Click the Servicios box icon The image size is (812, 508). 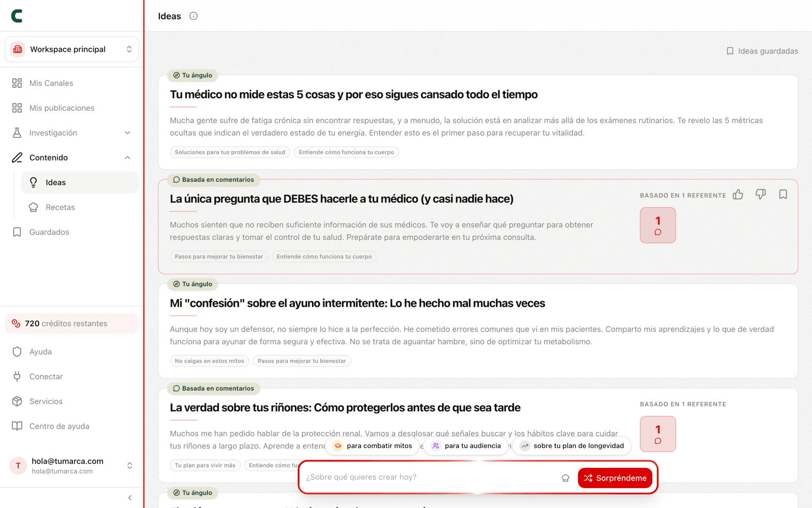(x=17, y=401)
